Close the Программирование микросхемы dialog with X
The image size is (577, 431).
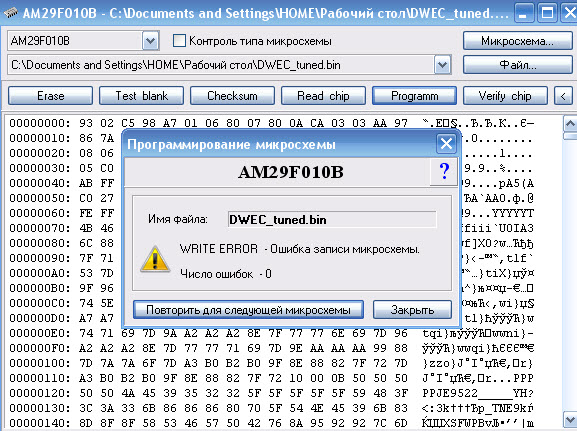point(446,144)
